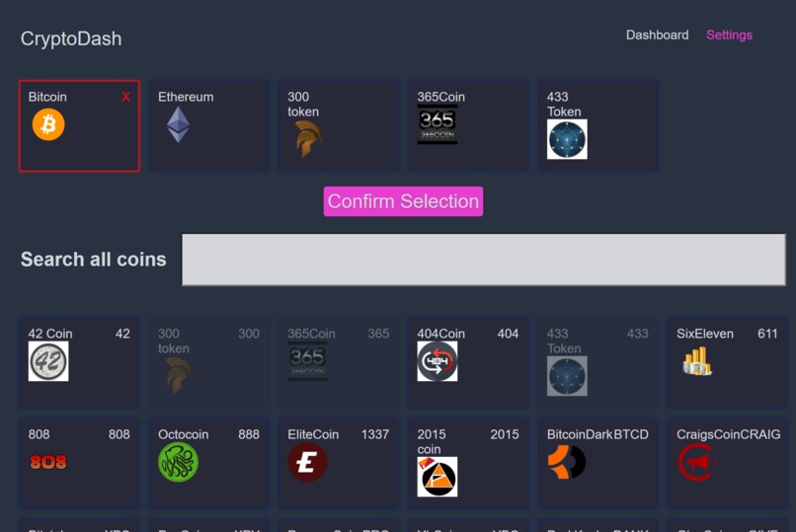
Task: Click the dimmed 433 Token logo in list
Action: point(567,376)
